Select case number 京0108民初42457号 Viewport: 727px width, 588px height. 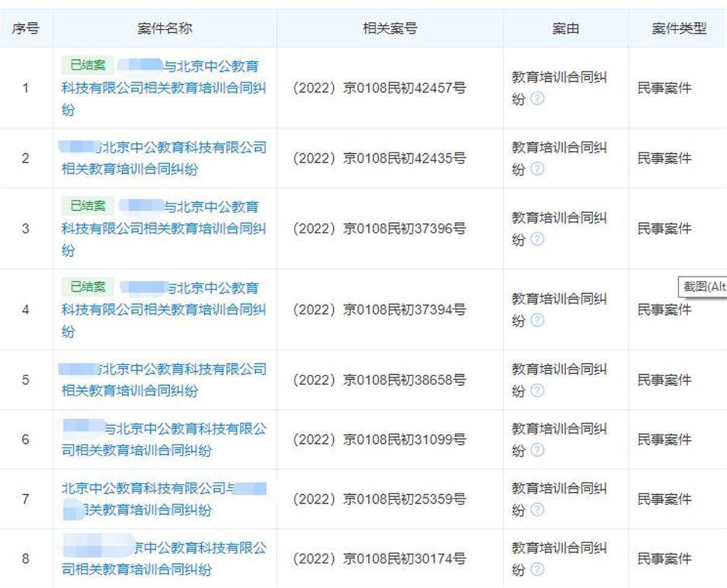pyautogui.click(x=405, y=88)
